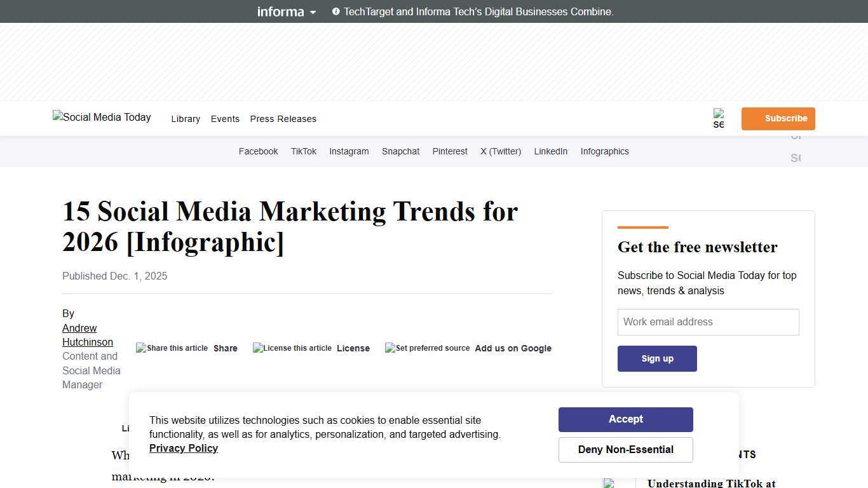The height and width of the screenshot is (488, 868).
Task: Click the orange Subscribe button
Action: (778, 118)
